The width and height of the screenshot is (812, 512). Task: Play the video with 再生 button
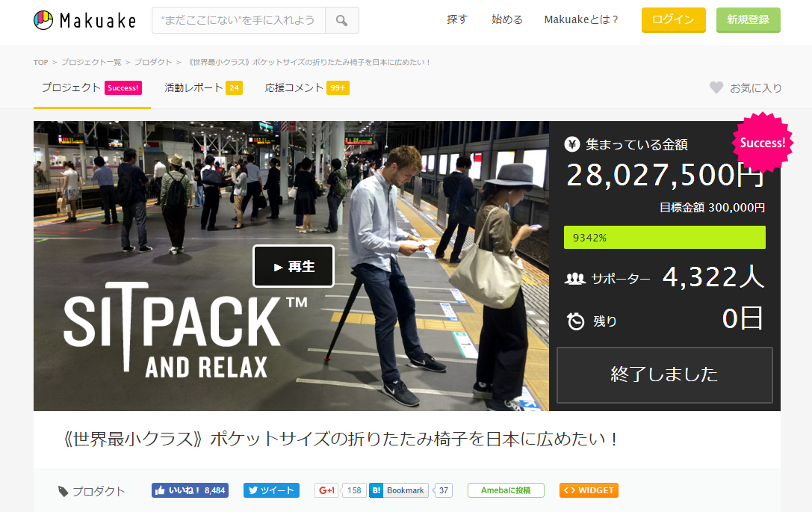[294, 266]
